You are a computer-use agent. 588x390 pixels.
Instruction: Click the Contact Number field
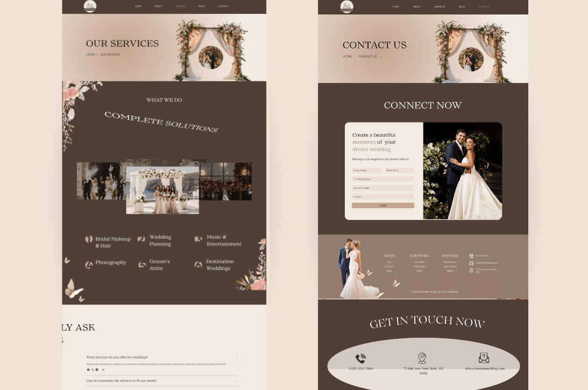click(383, 188)
